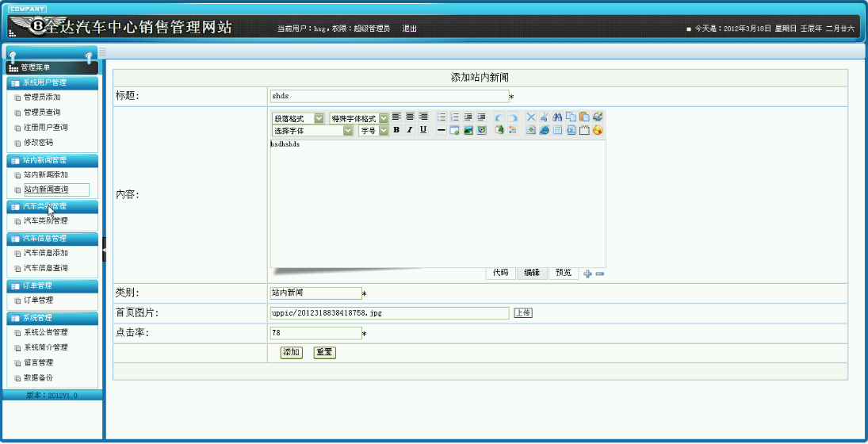Center align text in the editor
The height and width of the screenshot is (444, 868).
pos(410,117)
